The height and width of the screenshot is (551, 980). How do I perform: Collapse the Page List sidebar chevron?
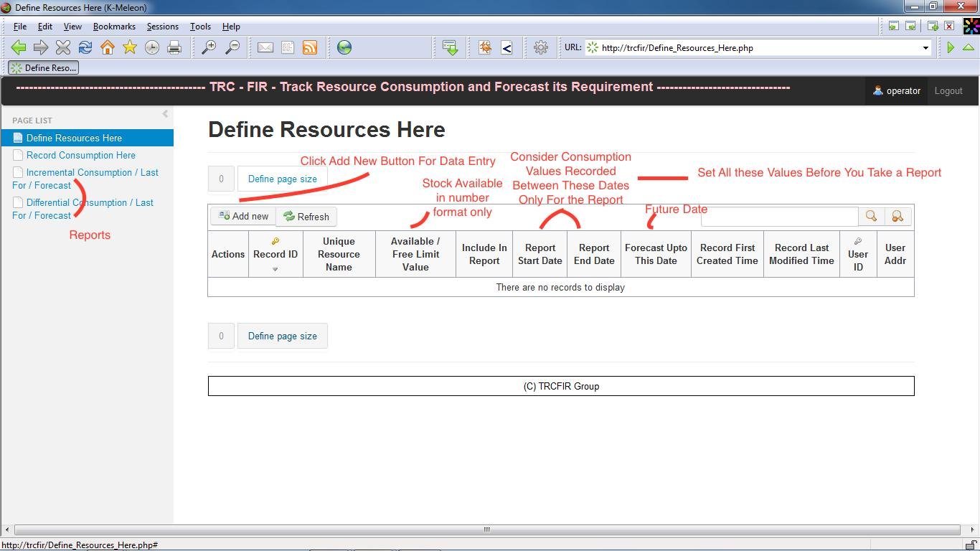point(164,113)
